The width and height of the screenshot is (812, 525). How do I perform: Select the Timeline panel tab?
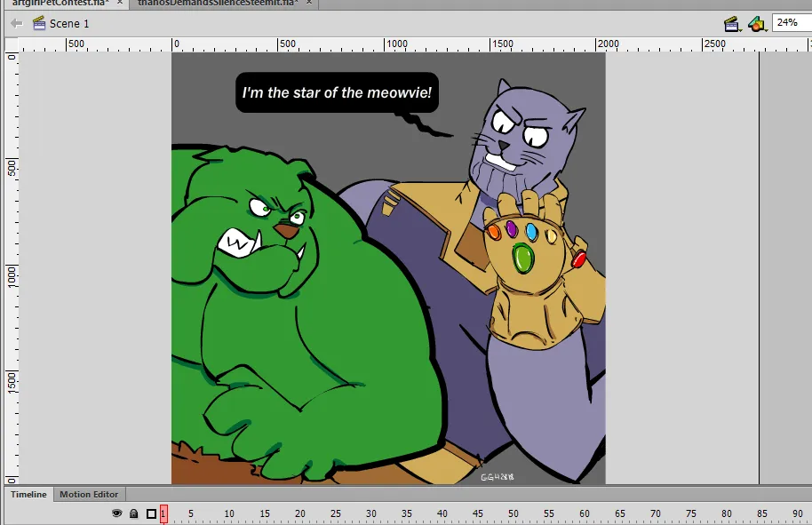28,495
